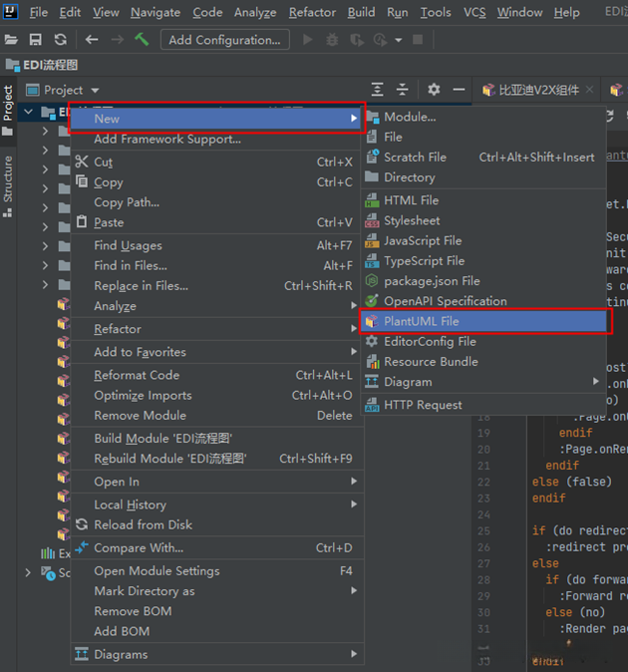Choose Reformat Code from context menu
This screenshot has width=628, height=672.
pyautogui.click(x=137, y=375)
